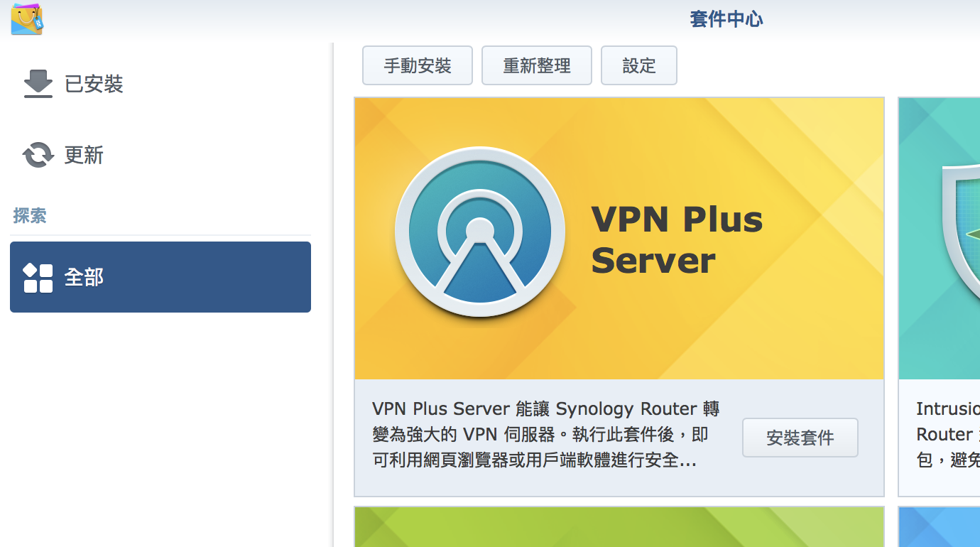Open the 已安裝 installed packages section
This screenshot has width=980, height=547.
(94, 84)
